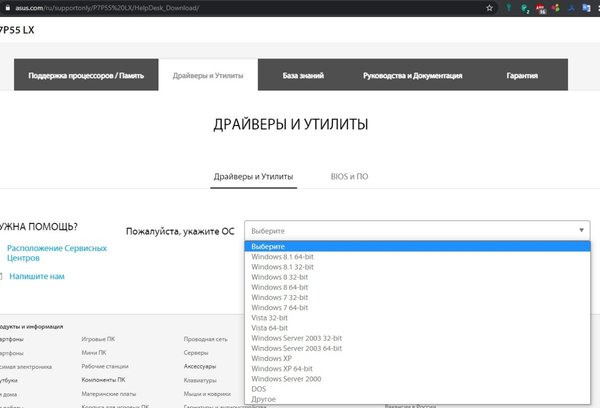Open the Поддержка процессоров / Память tab

86,75
